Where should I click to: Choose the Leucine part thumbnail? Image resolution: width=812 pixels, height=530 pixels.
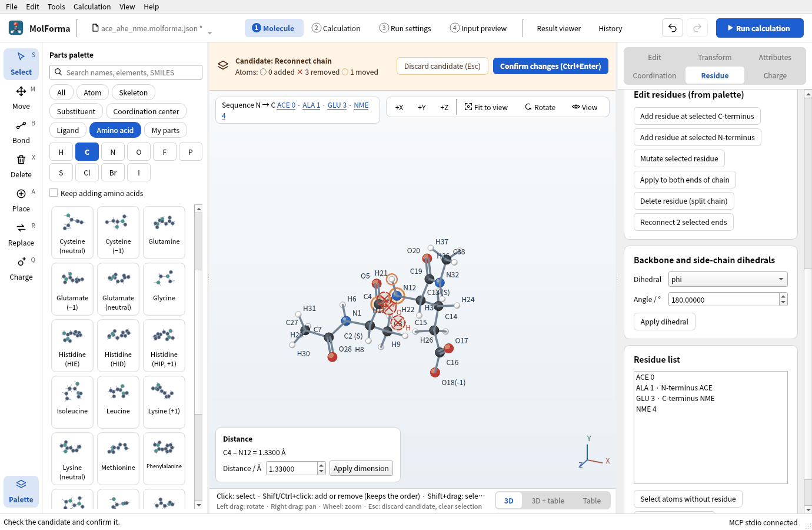[118, 402]
